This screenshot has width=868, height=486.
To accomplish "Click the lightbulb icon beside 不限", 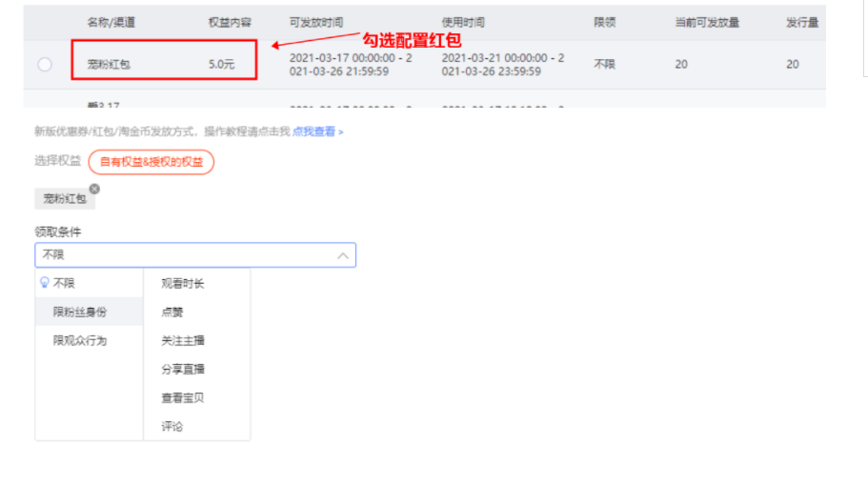I will pos(44,283).
